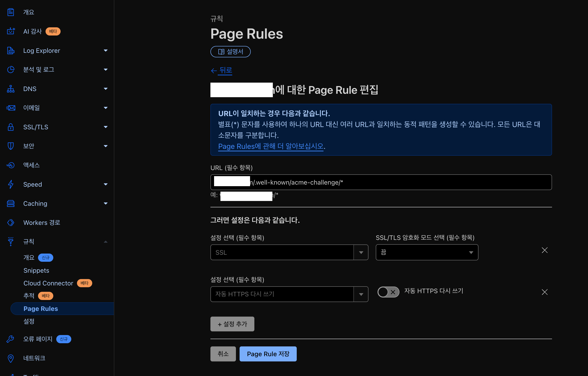Open the SSL setting selection dropdown

pyautogui.click(x=289, y=252)
